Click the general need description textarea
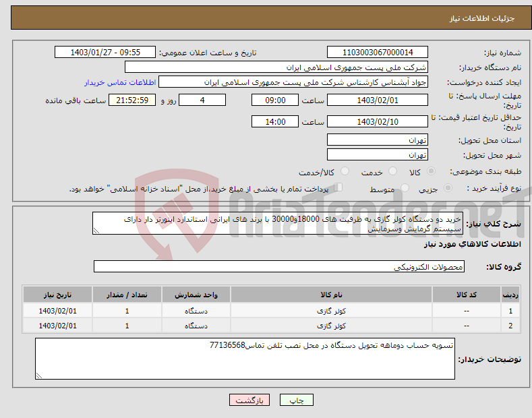532x418 pixels. coord(278,223)
